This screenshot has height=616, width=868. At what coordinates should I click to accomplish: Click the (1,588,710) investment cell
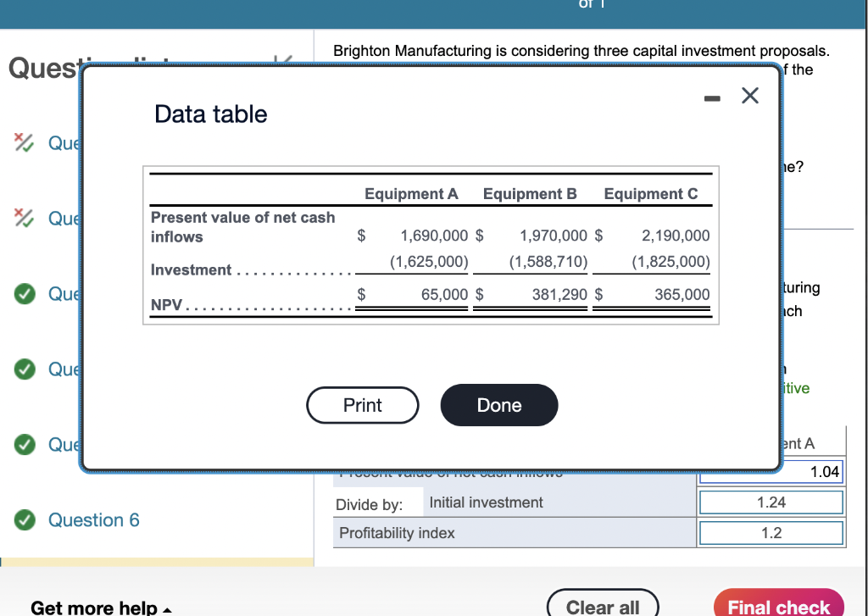(548, 261)
